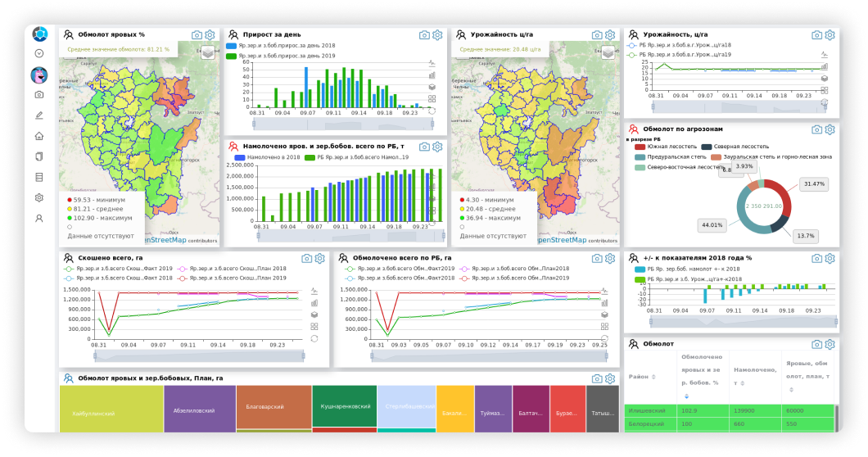Viewport: 868px width, 457px height.
Task: Select the Кушнаренковский treemap tile
Action: (x=345, y=406)
